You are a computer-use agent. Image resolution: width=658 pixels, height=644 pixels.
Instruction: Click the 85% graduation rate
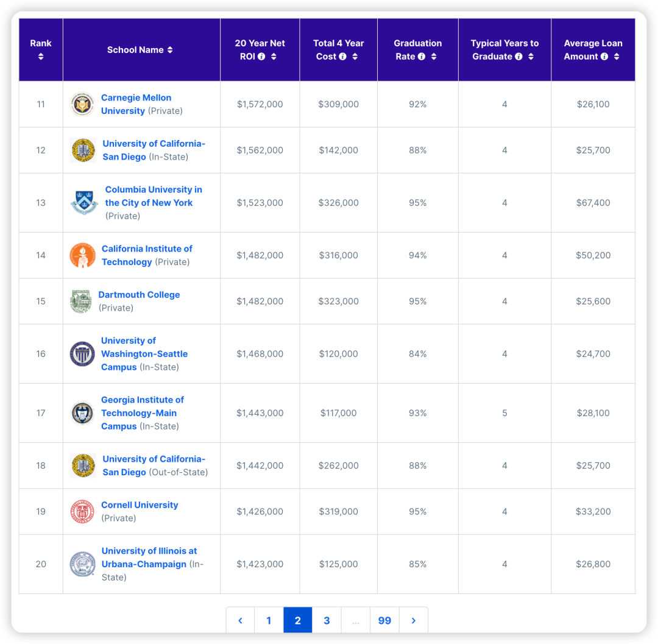point(418,564)
